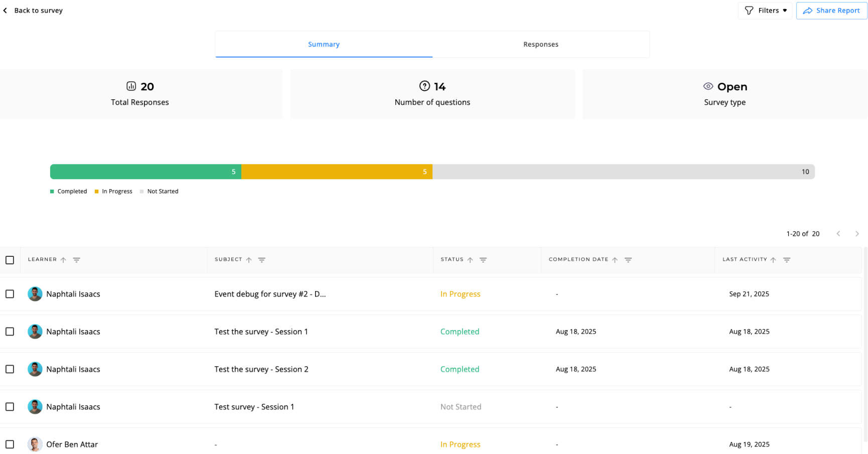Sort the Subject column arrow

[249, 260]
